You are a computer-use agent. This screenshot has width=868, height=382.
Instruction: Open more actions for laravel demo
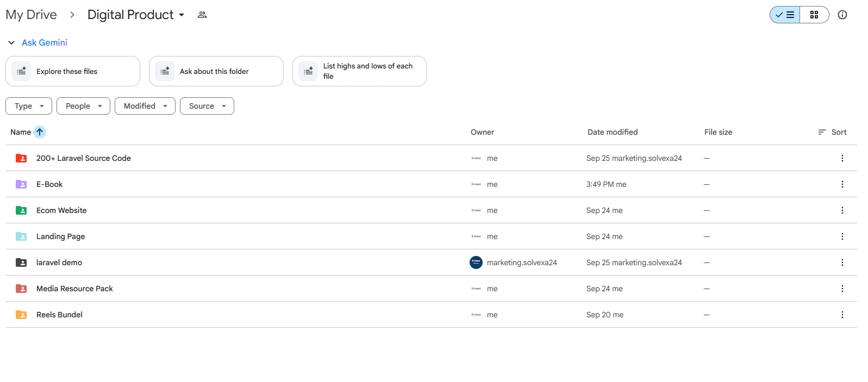pos(842,262)
